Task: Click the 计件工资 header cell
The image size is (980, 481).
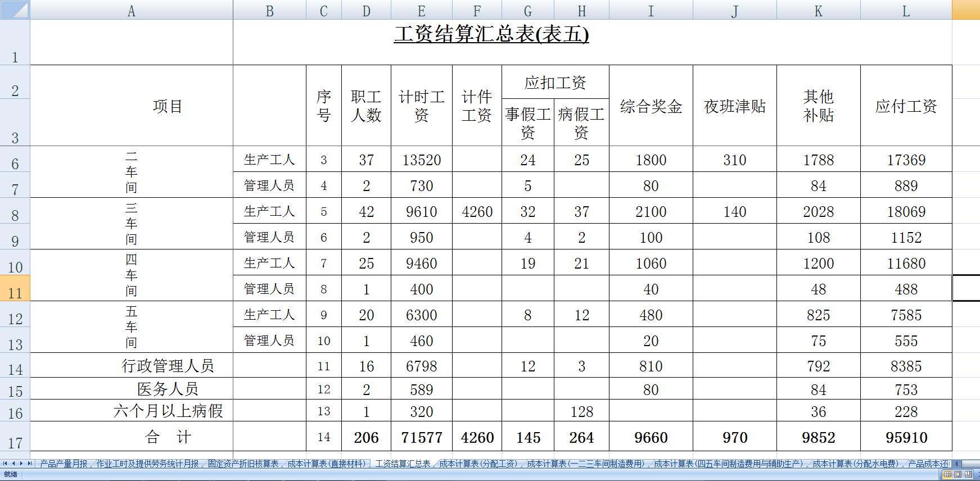Action: pos(477,106)
